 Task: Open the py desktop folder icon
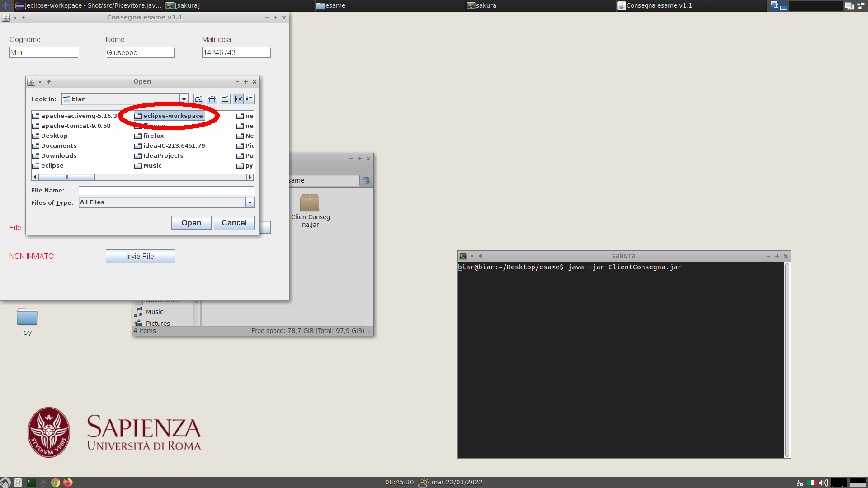tap(27, 317)
